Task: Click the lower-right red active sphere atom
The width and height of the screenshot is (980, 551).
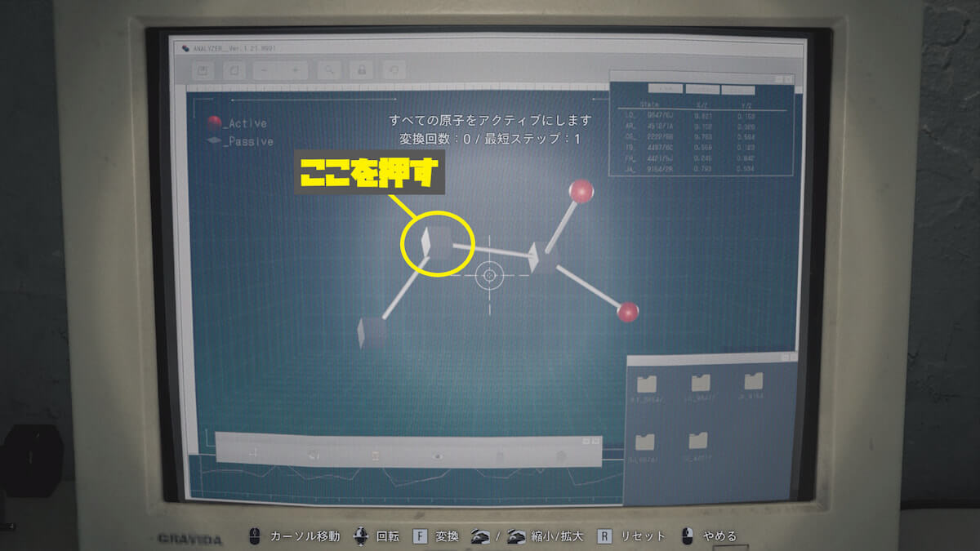Action: tap(627, 312)
